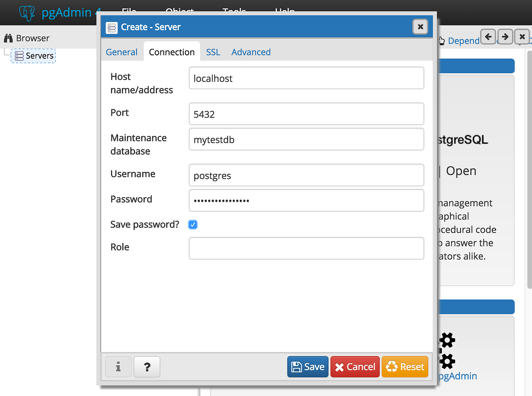Close the Create - Server dialog

420,27
